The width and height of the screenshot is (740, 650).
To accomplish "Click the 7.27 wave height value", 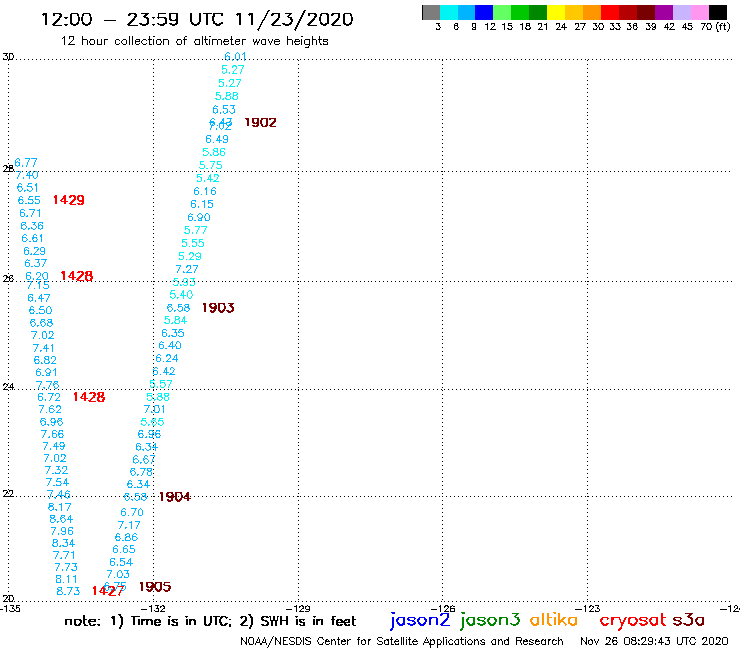I will [x=187, y=270].
